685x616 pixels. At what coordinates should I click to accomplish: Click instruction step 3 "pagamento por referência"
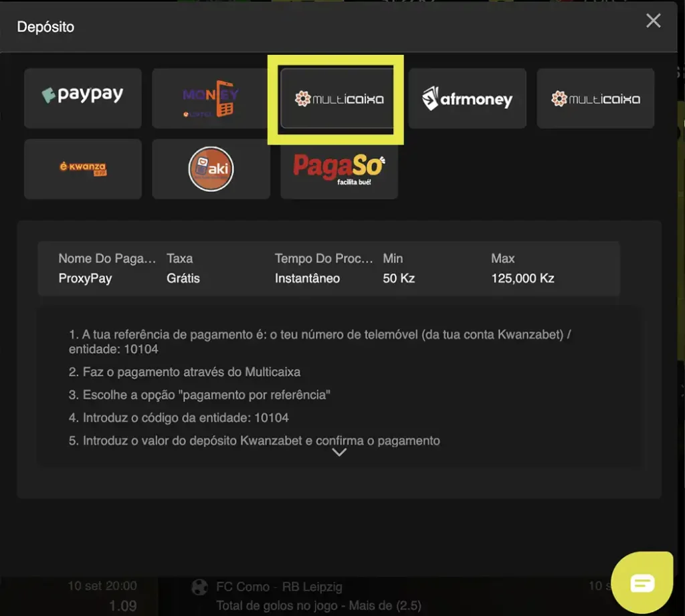pyautogui.click(x=199, y=395)
